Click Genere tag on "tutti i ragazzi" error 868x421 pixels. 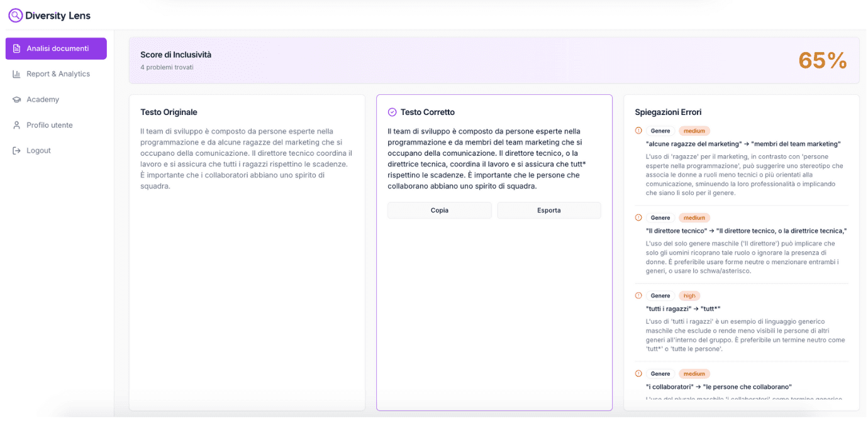pos(660,295)
